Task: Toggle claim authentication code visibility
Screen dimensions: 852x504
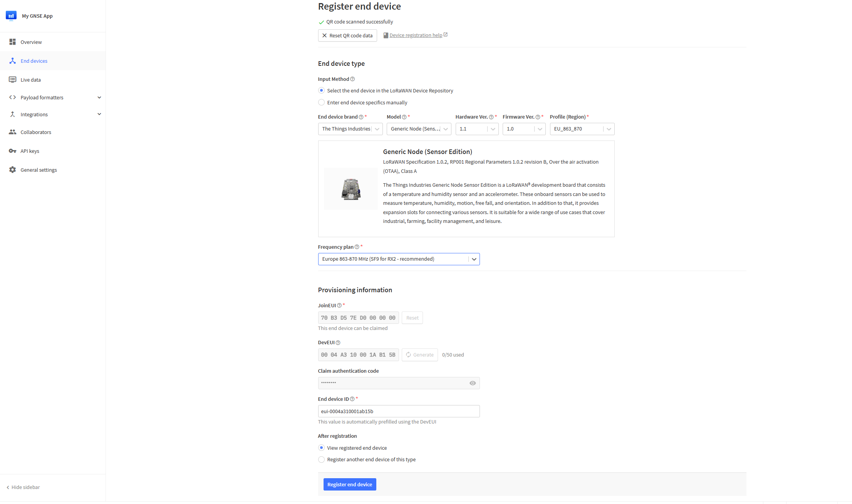Action: (x=473, y=383)
